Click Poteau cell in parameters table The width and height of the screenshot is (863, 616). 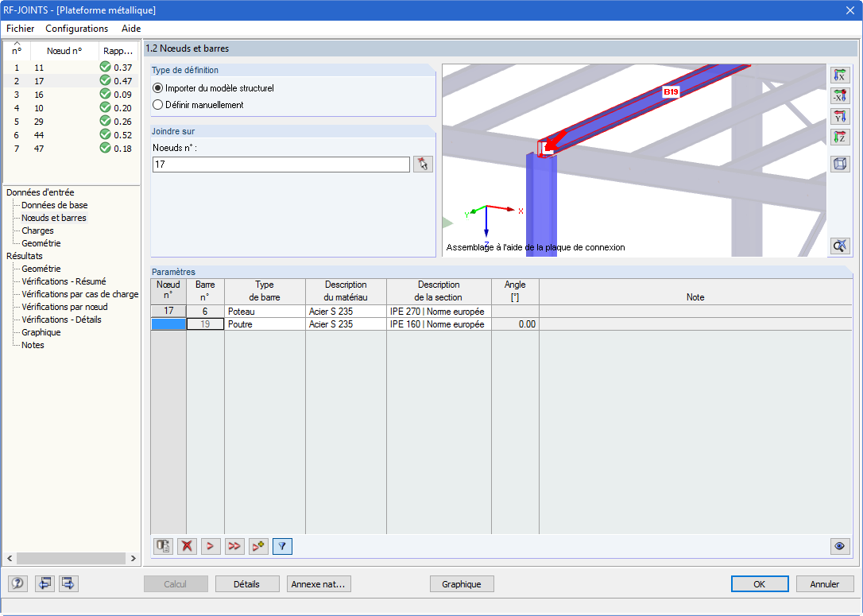pos(265,311)
